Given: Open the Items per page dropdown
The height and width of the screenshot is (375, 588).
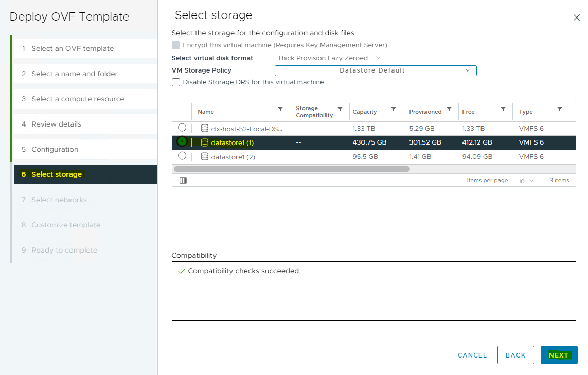Looking at the screenshot, I should click(526, 181).
